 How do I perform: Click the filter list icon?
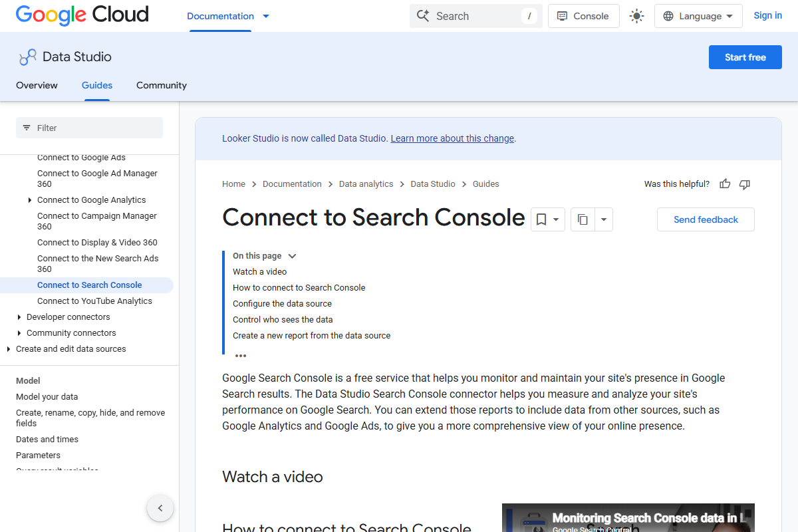point(27,128)
